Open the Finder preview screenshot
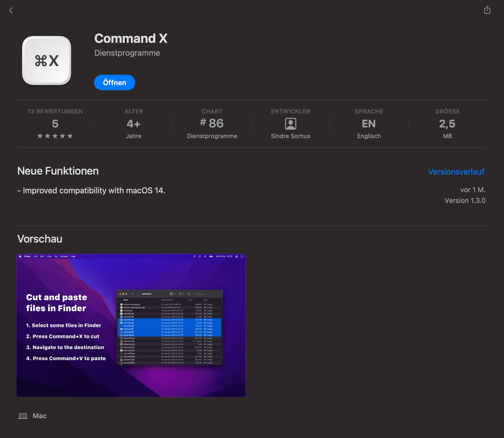504x438 pixels. point(131,325)
